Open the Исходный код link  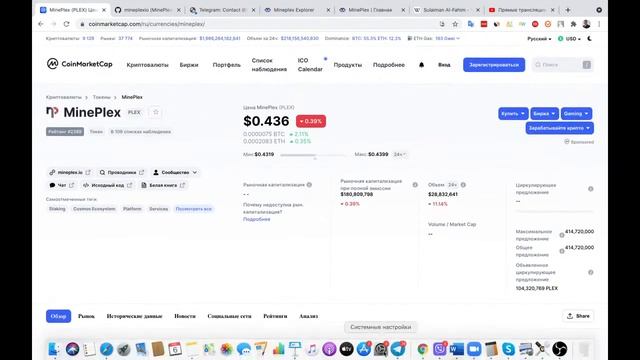108,185
